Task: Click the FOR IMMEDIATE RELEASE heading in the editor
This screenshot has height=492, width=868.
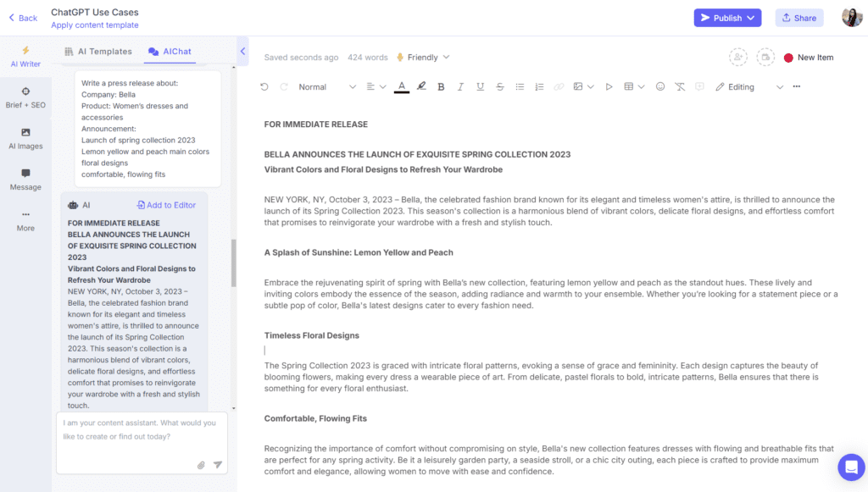Action: point(315,124)
